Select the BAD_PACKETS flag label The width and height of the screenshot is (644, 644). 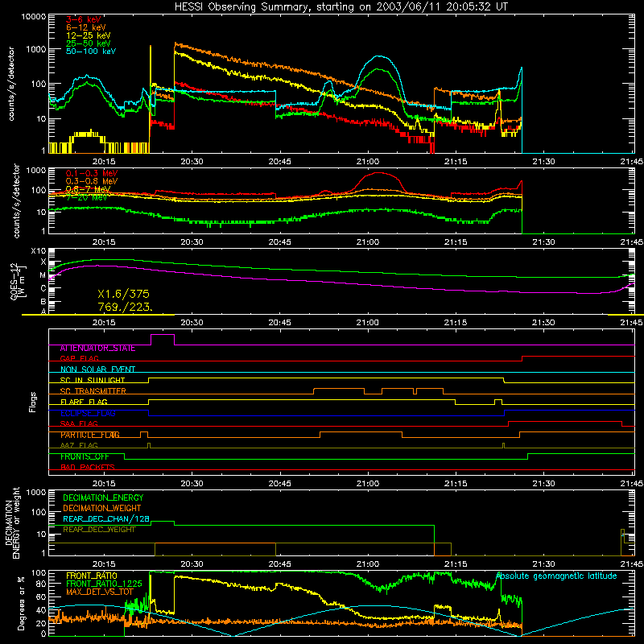tap(88, 467)
